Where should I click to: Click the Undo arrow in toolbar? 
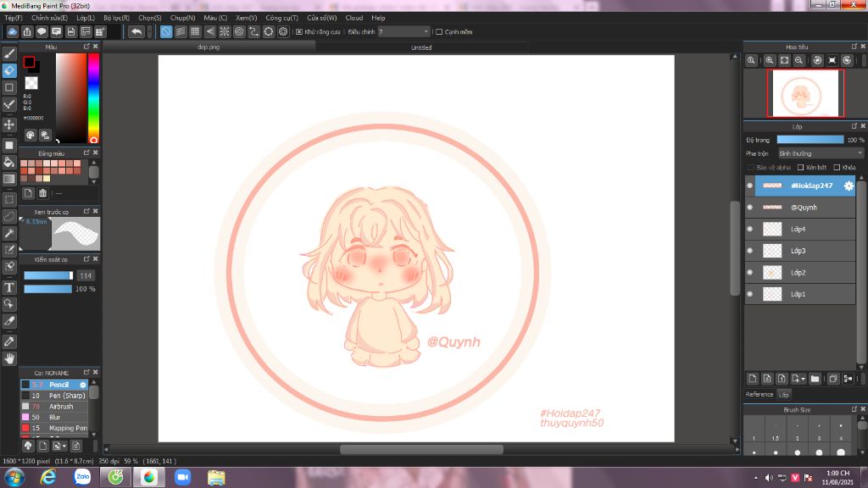tap(136, 31)
